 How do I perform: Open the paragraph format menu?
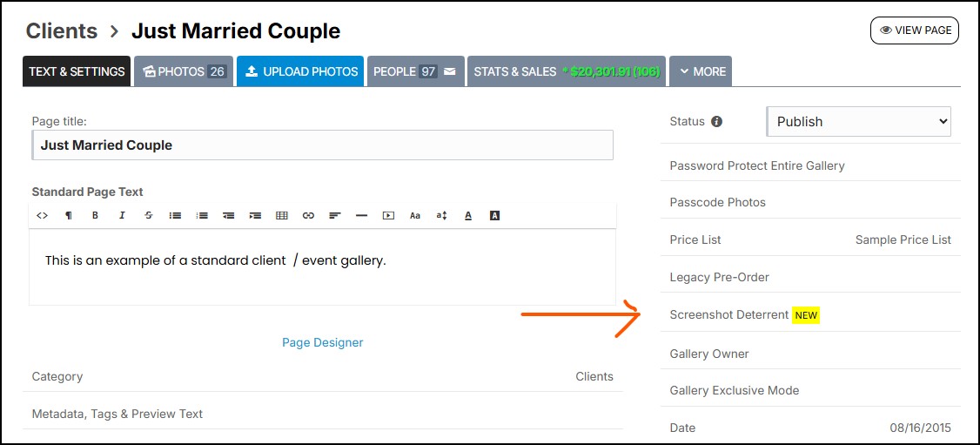69,216
